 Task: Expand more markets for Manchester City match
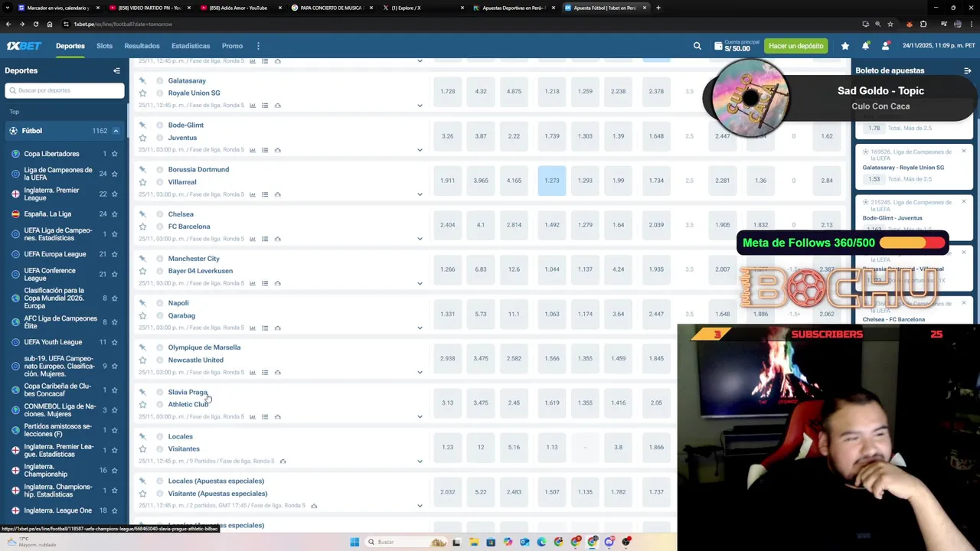(x=420, y=283)
